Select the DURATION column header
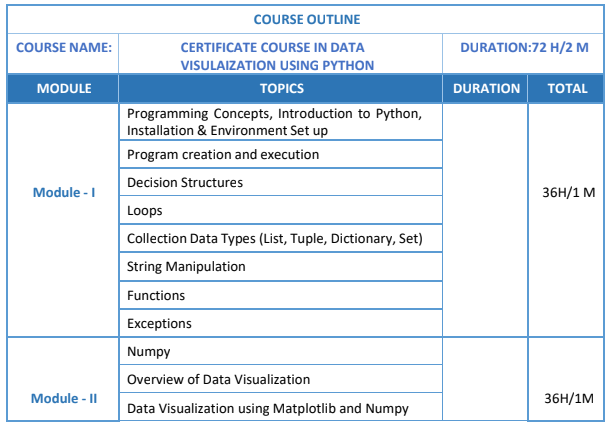Image resolution: width=614 pixels, height=427 pixels. 486,88
